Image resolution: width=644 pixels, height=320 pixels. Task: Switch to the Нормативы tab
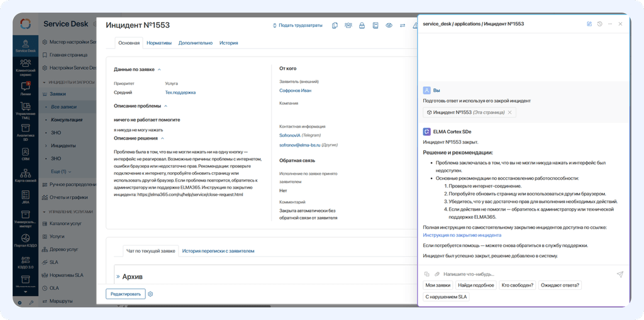click(159, 43)
